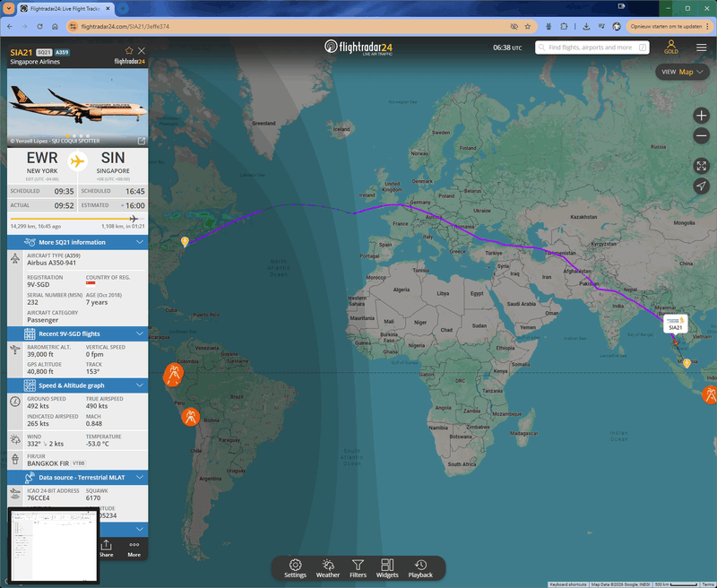717x588 pixels.
Task: Open the GOLD account menu
Action: coord(670,48)
